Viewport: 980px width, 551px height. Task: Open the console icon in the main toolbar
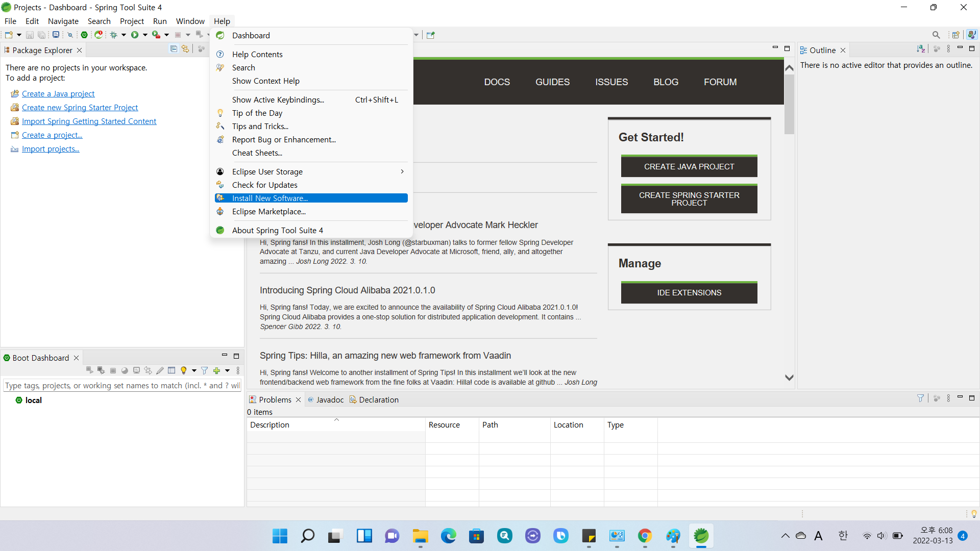pos(56,35)
